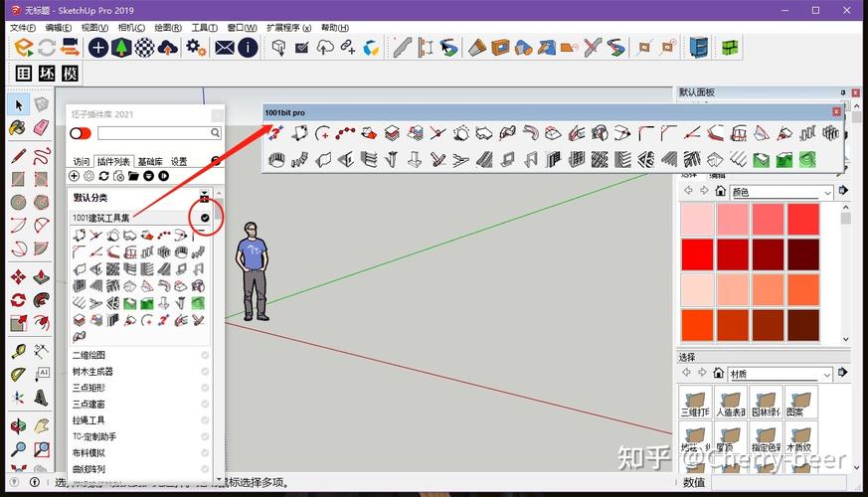Switch to the 设置 tab
The height and width of the screenshot is (497, 868).
tap(179, 162)
